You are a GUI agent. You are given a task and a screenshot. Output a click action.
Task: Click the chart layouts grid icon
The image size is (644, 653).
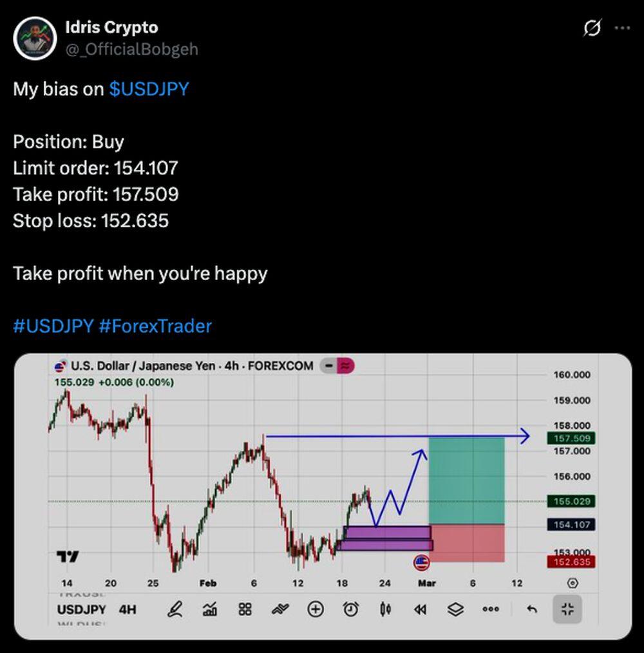tap(245, 609)
